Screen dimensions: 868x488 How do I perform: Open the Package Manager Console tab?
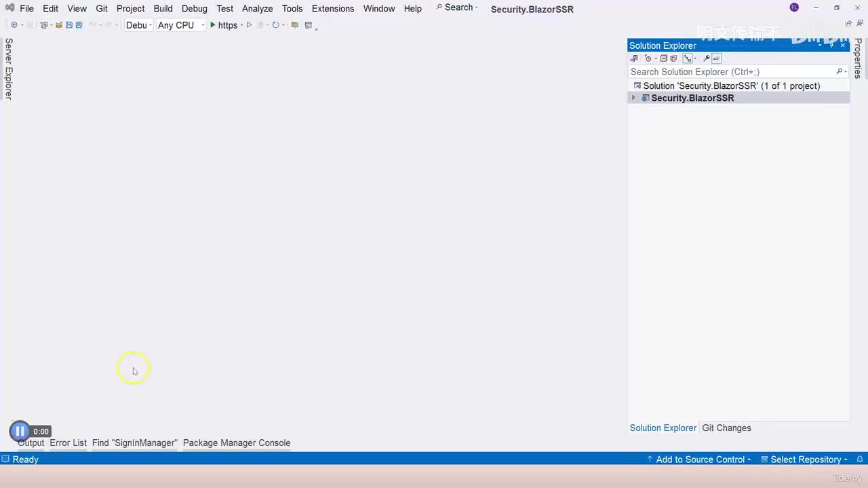pyautogui.click(x=237, y=443)
